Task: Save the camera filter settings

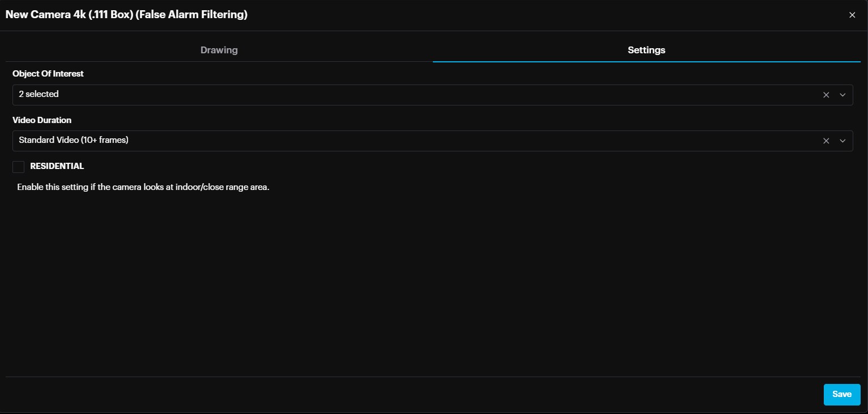Action: 841,394
